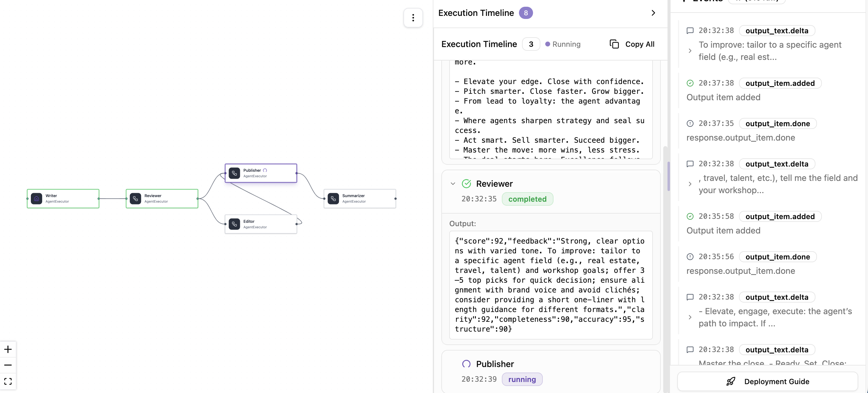Expand the "Elevate, engage, execute" event
Screen dimensions: 868x393
[690, 317]
